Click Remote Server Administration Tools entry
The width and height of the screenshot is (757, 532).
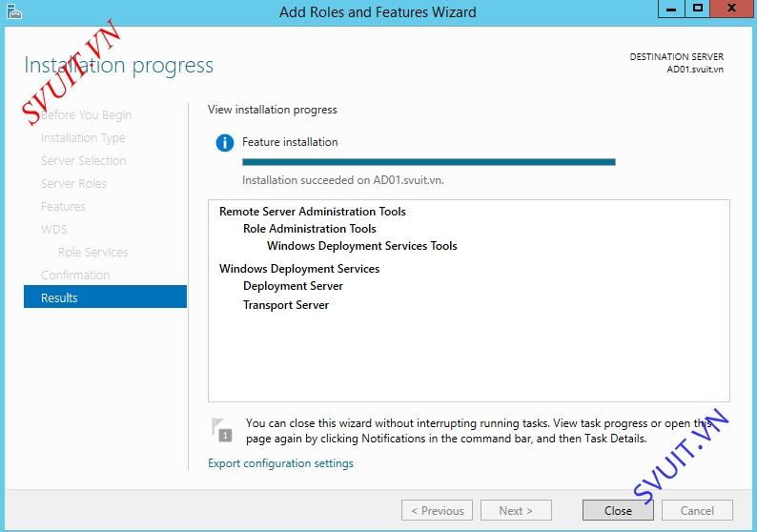coord(313,212)
